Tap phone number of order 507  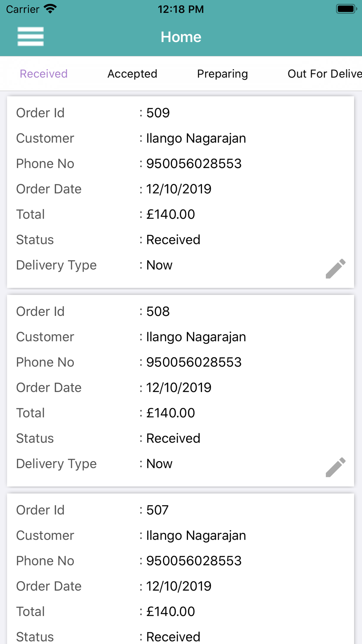[194, 561]
